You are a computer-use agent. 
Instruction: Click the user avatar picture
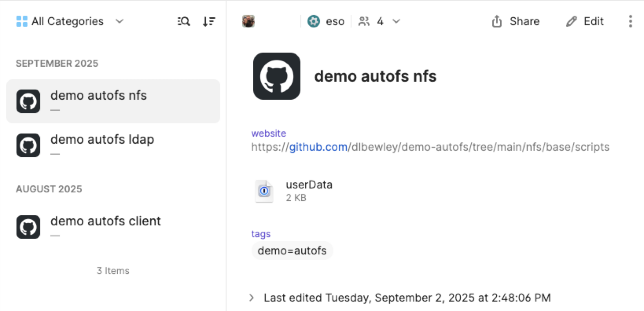click(x=248, y=21)
